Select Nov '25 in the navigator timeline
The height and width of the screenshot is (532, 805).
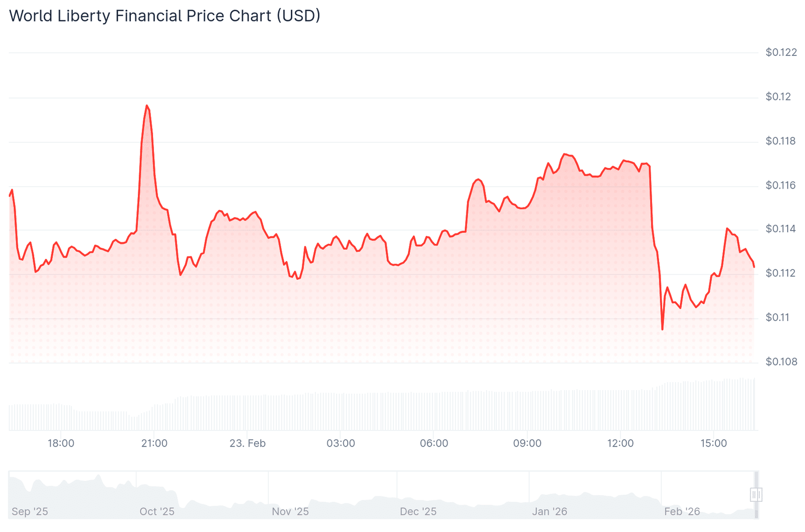[x=290, y=511]
